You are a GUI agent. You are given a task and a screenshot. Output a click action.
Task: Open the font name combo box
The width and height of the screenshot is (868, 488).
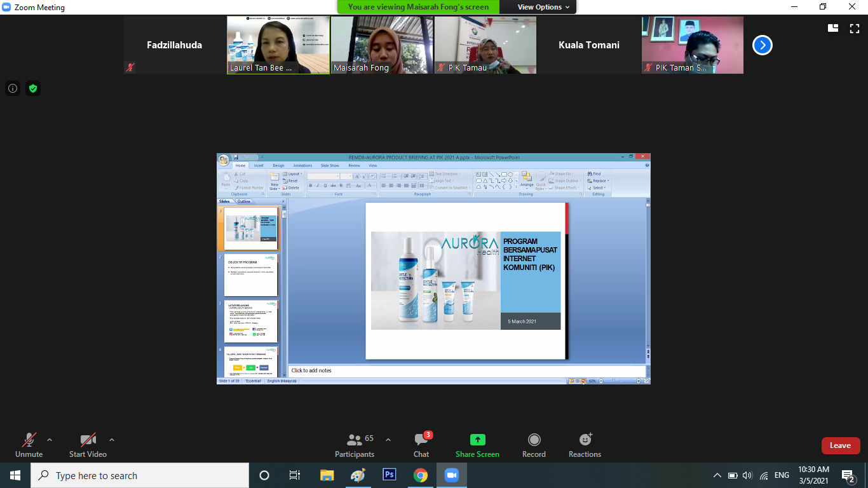click(323, 176)
